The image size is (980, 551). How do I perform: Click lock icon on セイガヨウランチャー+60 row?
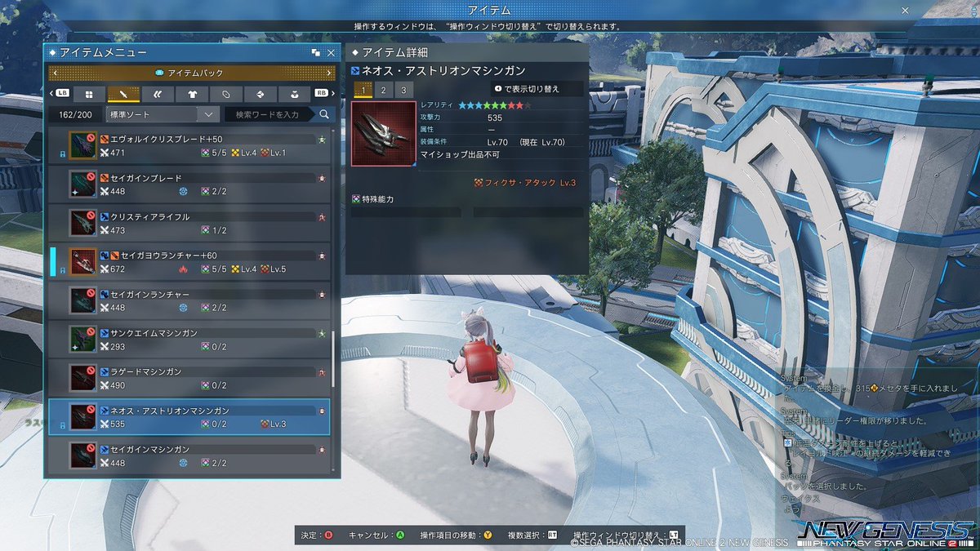click(x=63, y=269)
